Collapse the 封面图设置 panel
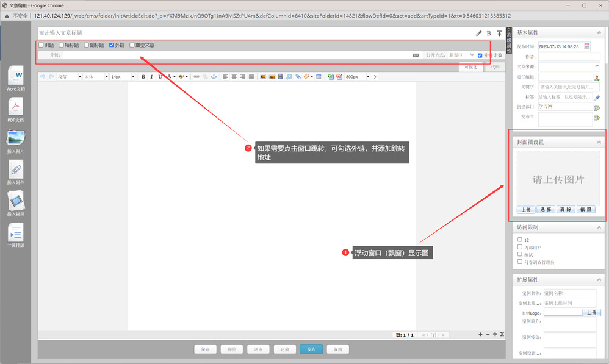 click(599, 142)
